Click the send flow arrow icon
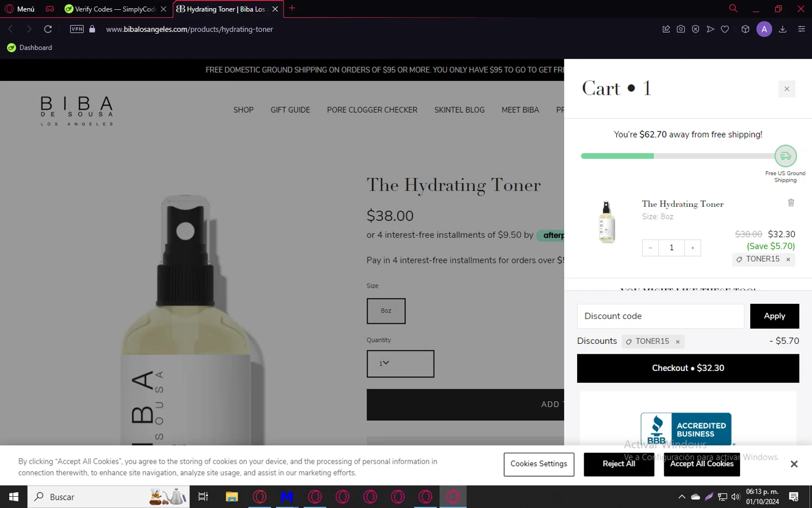This screenshot has height=508, width=812. (x=710, y=29)
